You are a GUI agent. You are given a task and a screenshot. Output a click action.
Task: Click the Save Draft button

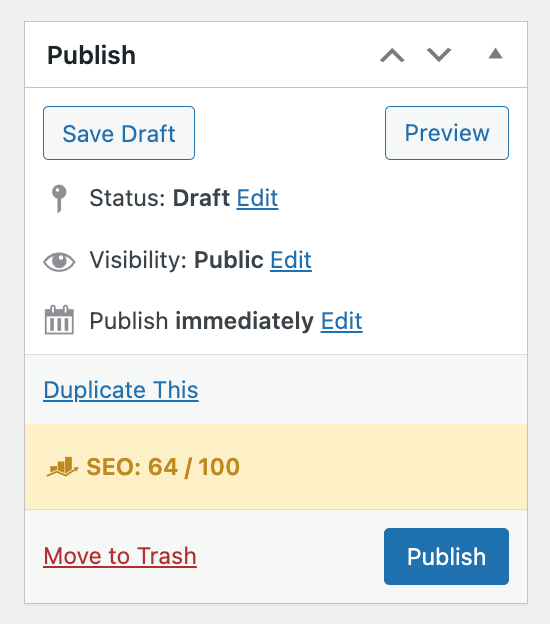[x=119, y=133]
